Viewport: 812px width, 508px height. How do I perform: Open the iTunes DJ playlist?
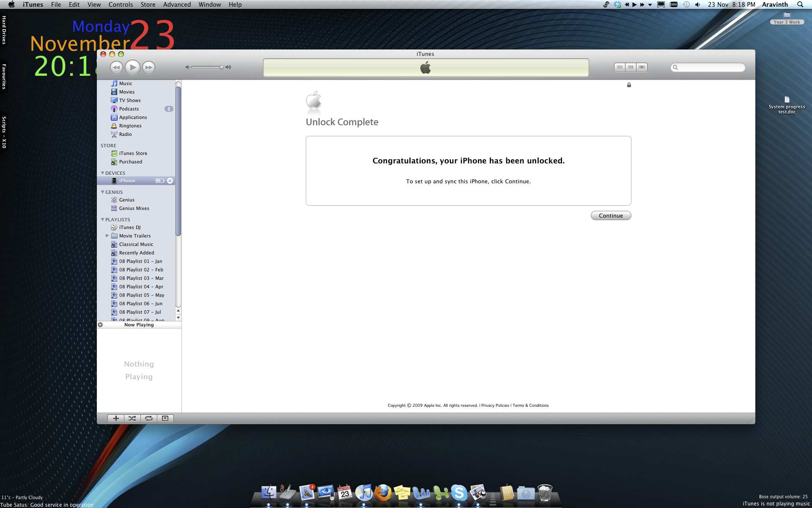[129, 227]
